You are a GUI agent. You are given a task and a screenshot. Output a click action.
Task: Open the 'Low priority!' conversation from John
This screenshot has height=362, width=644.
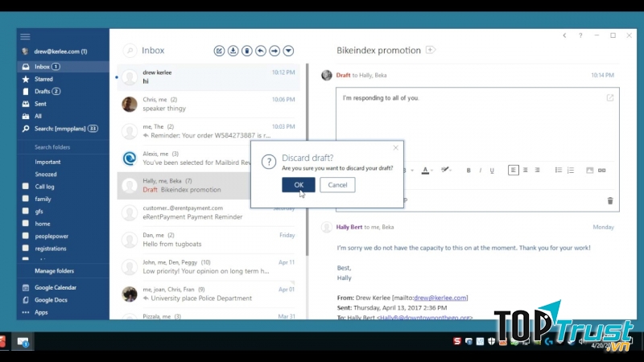[x=208, y=267]
